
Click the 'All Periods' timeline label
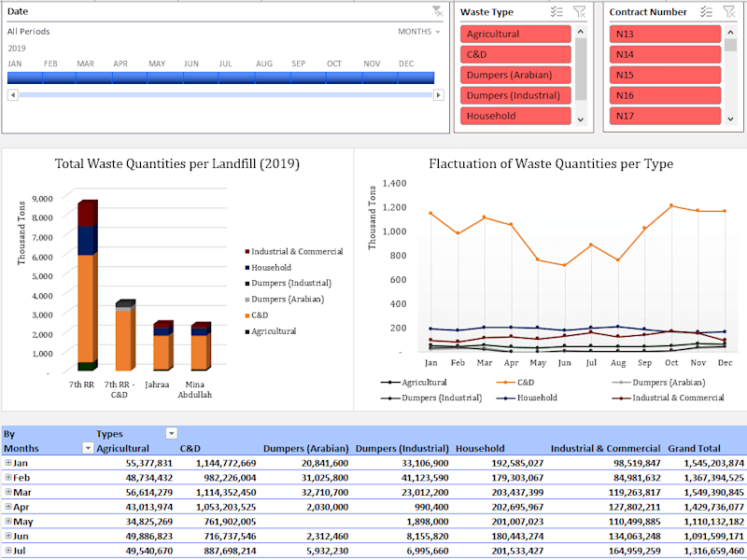[28, 32]
